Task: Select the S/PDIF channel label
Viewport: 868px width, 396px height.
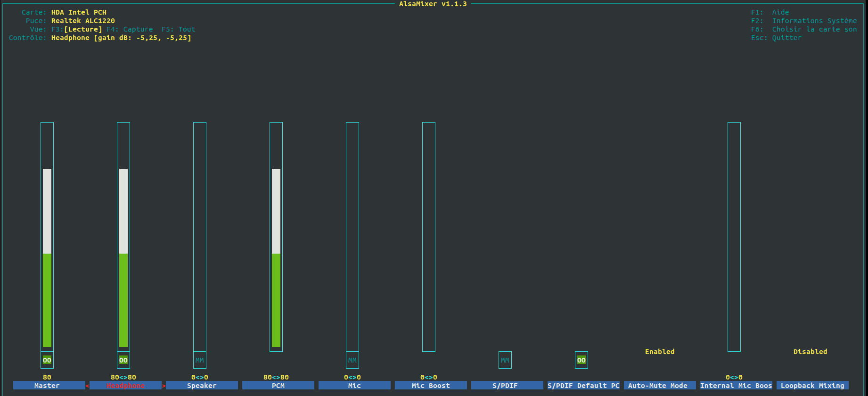Action: point(507,386)
